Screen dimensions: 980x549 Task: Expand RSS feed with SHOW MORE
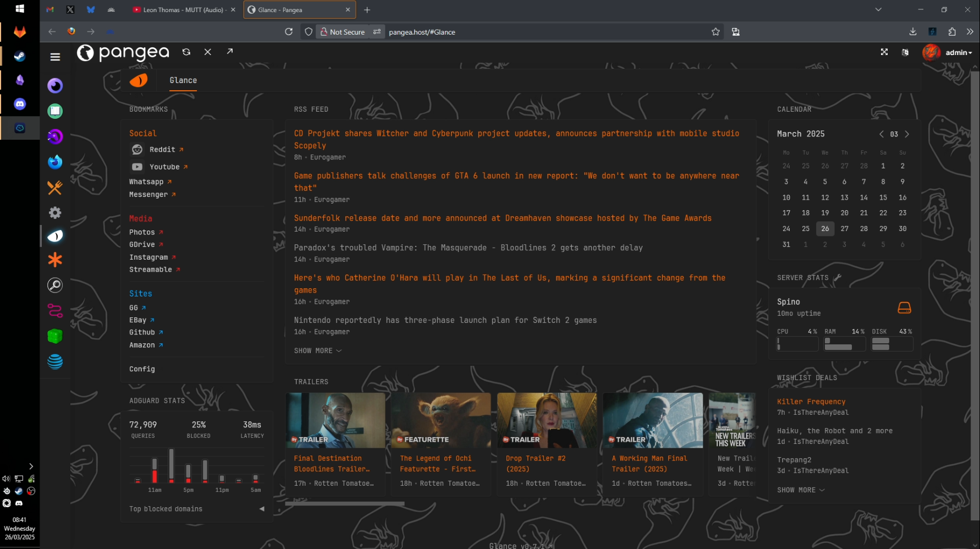pyautogui.click(x=318, y=351)
